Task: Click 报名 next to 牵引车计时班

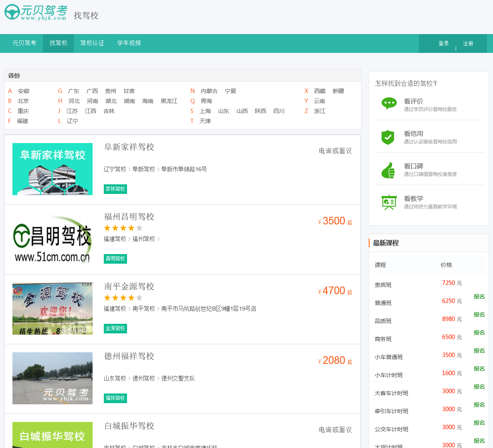Action: click(x=479, y=405)
